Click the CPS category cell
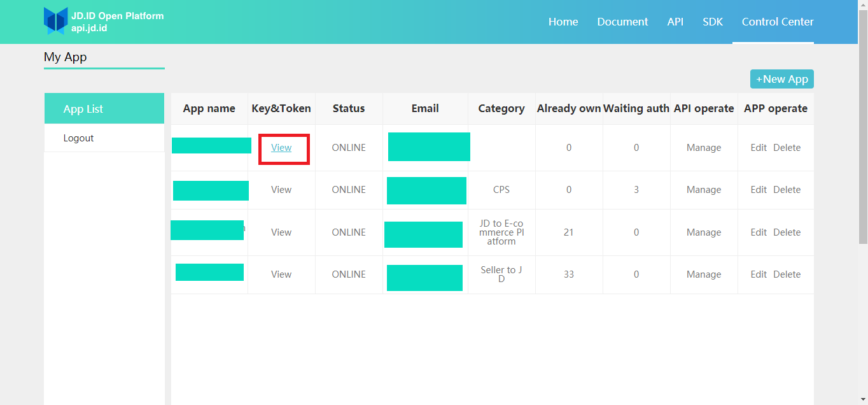The height and width of the screenshot is (405, 868). 501,190
